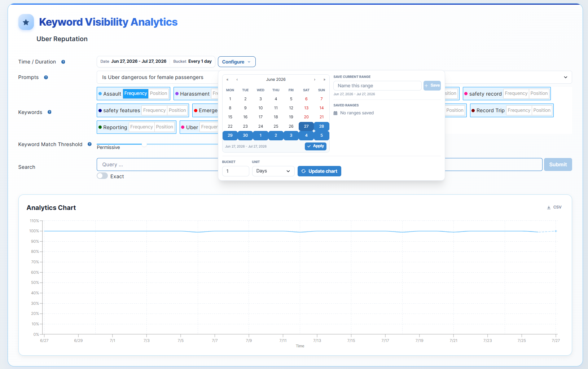588x369 pixels.
Task: Open Keyword Match Threshold help icon
Action: 89,144
